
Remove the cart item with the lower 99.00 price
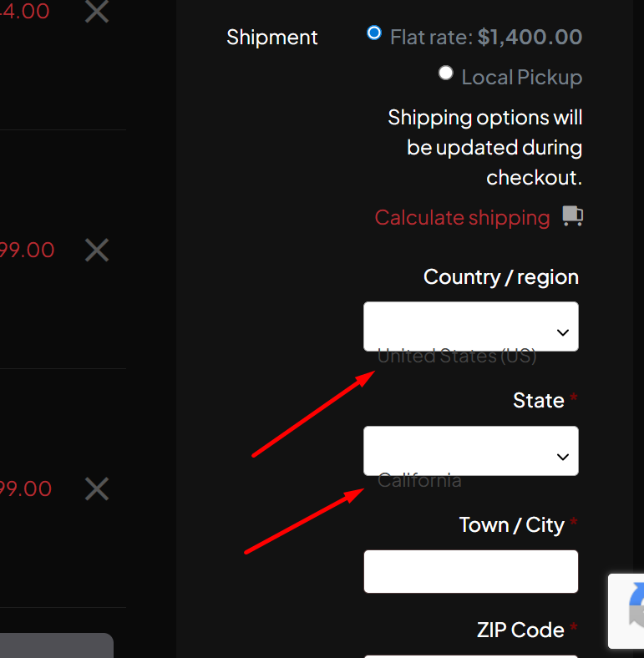[x=97, y=488]
